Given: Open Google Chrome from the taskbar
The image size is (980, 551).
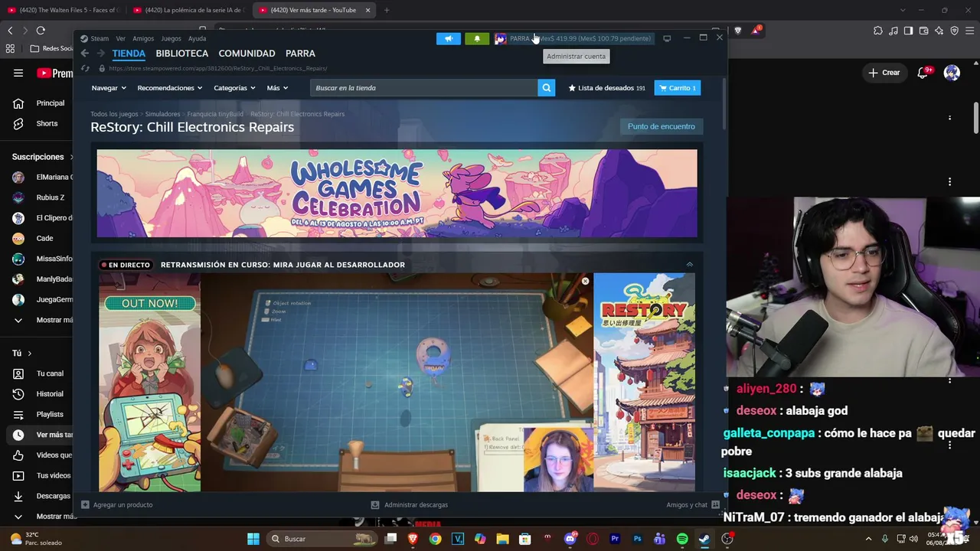Looking at the screenshot, I should coord(435,539).
